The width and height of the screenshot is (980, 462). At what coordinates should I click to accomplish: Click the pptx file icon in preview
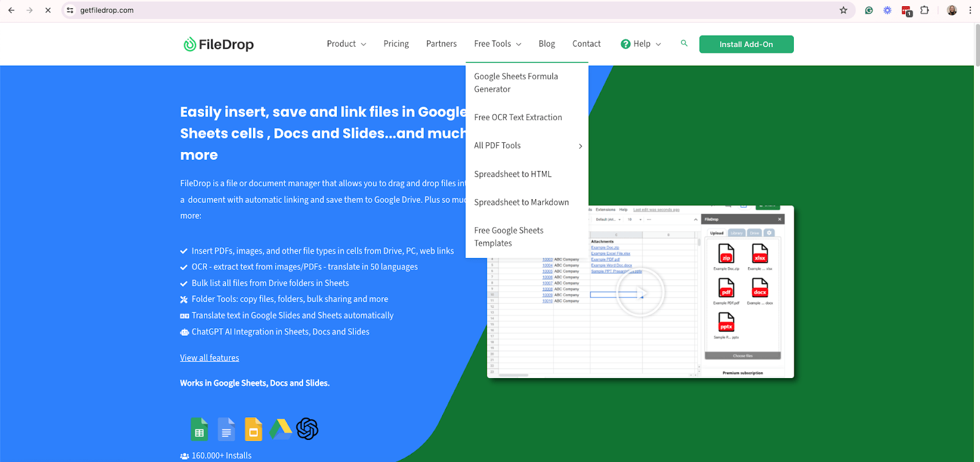point(726,322)
